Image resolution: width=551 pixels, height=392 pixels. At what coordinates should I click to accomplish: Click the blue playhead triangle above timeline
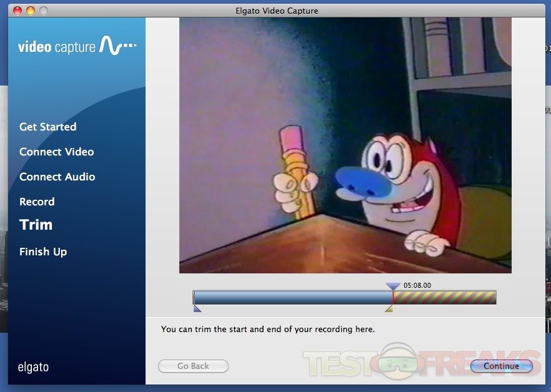coord(393,286)
